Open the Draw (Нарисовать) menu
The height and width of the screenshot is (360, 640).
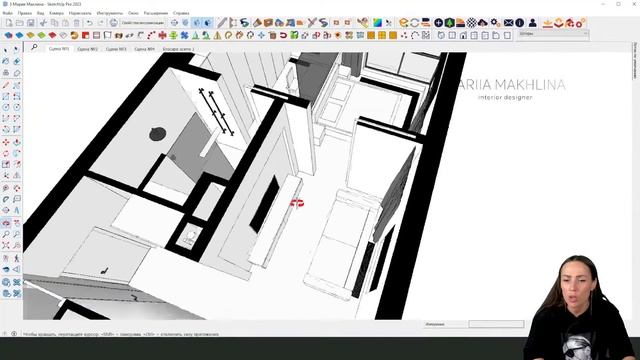point(80,13)
